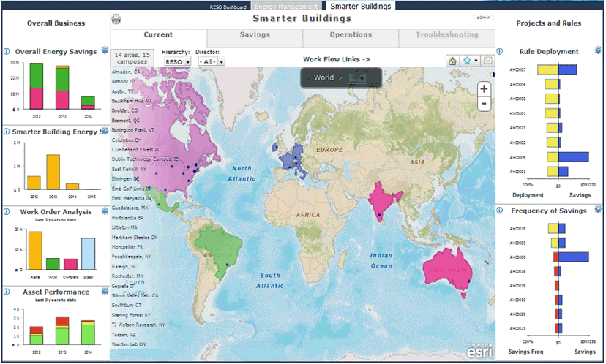Open settings gear for Rule Deployment
This screenshot has height=364, width=606.
click(x=598, y=50)
